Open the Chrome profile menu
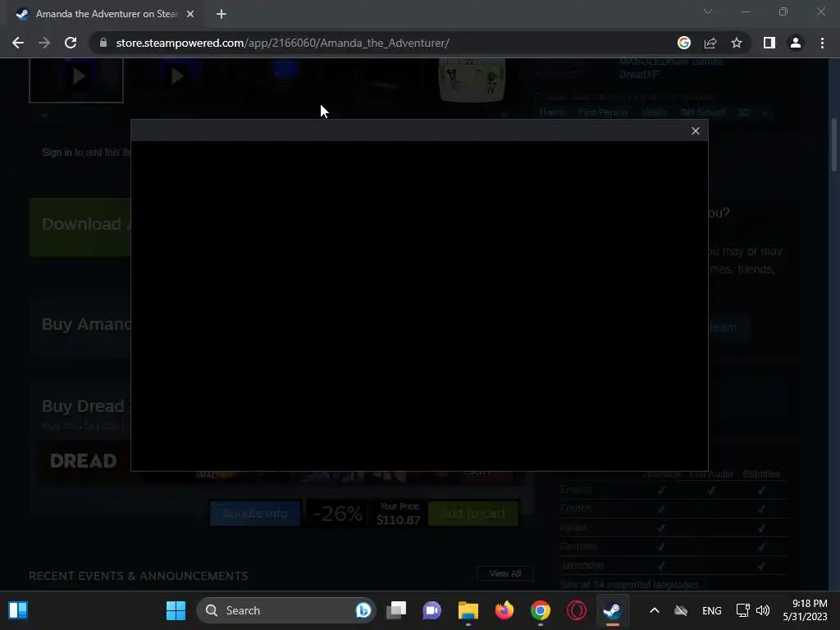The height and width of the screenshot is (630, 840). 796,43
